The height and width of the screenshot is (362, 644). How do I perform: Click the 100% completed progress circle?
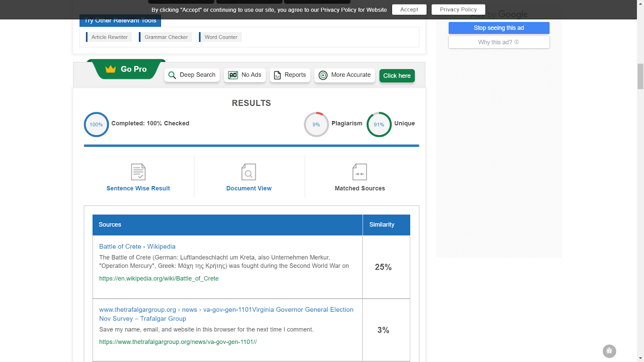[x=96, y=125]
